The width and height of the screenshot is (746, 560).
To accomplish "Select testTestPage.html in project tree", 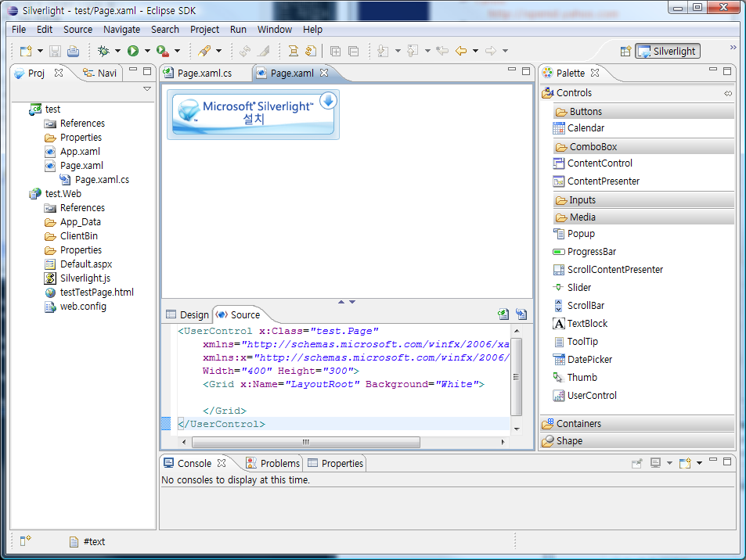I will tap(96, 293).
